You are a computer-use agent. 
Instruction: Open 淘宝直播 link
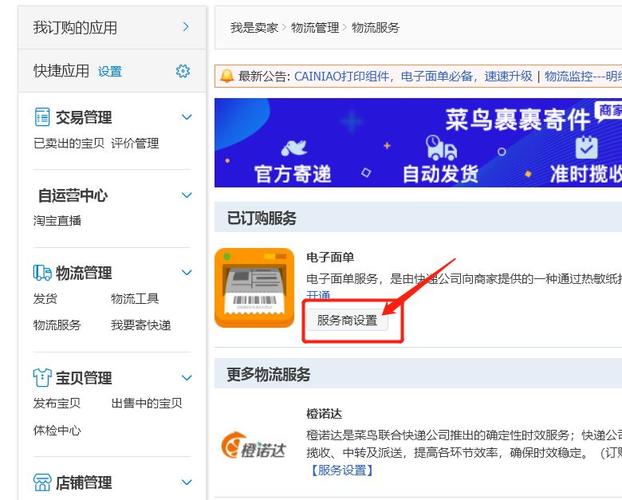[x=57, y=220]
